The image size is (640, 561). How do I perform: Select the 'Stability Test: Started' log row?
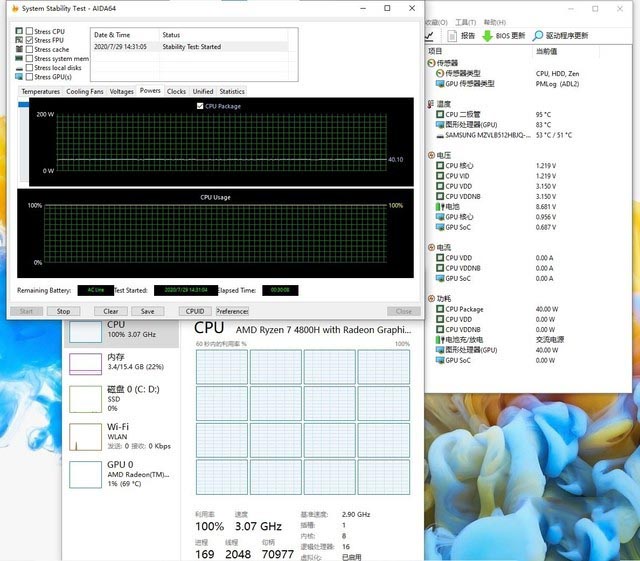point(191,47)
